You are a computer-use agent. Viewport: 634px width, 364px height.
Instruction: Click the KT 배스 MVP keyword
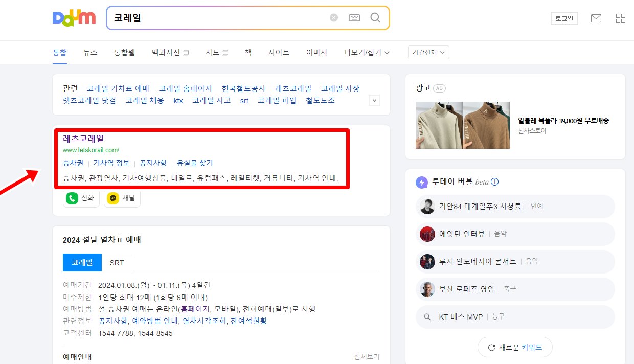[461, 317]
